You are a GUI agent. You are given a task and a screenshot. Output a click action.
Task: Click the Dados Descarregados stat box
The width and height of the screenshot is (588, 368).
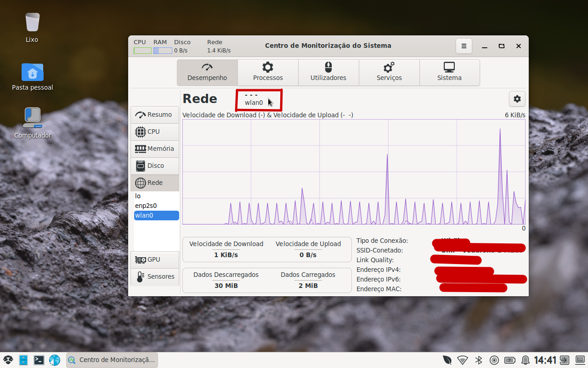click(226, 280)
